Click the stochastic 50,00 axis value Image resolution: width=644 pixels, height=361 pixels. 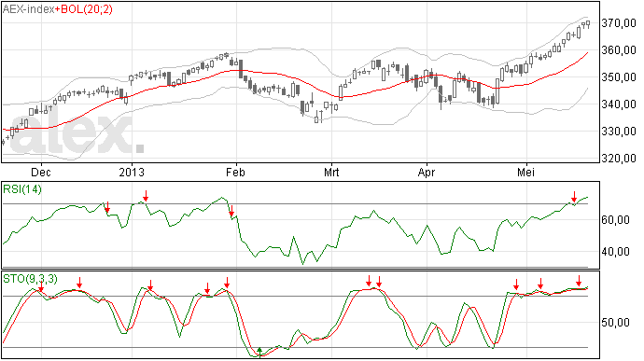click(x=615, y=323)
